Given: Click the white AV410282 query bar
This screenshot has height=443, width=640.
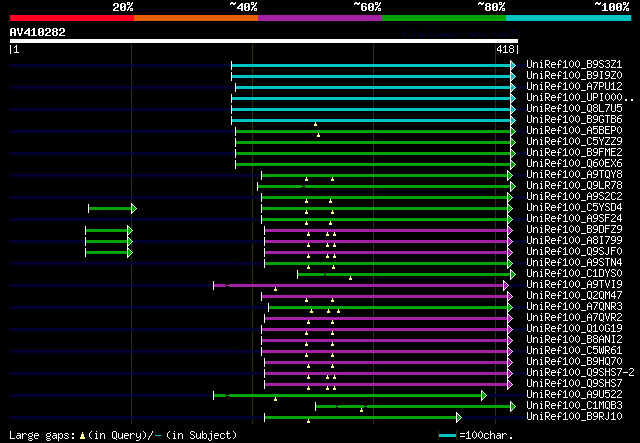Looking at the screenshot, I should 264,41.
